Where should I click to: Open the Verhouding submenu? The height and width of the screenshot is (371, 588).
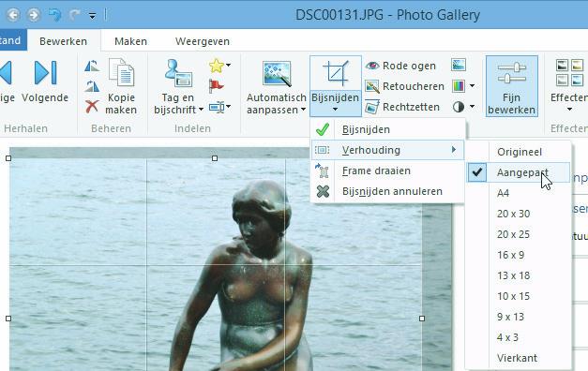point(387,150)
